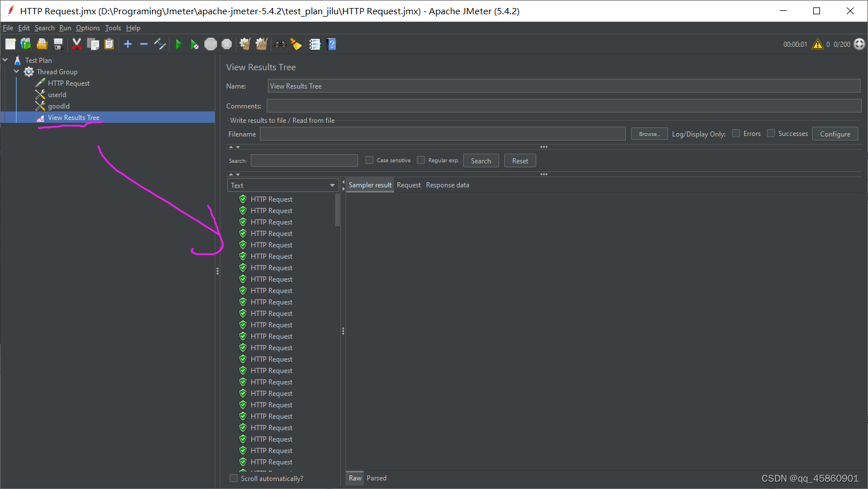The image size is (868, 489).
Task: Click the Open file folder icon
Action: click(x=42, y=44)
